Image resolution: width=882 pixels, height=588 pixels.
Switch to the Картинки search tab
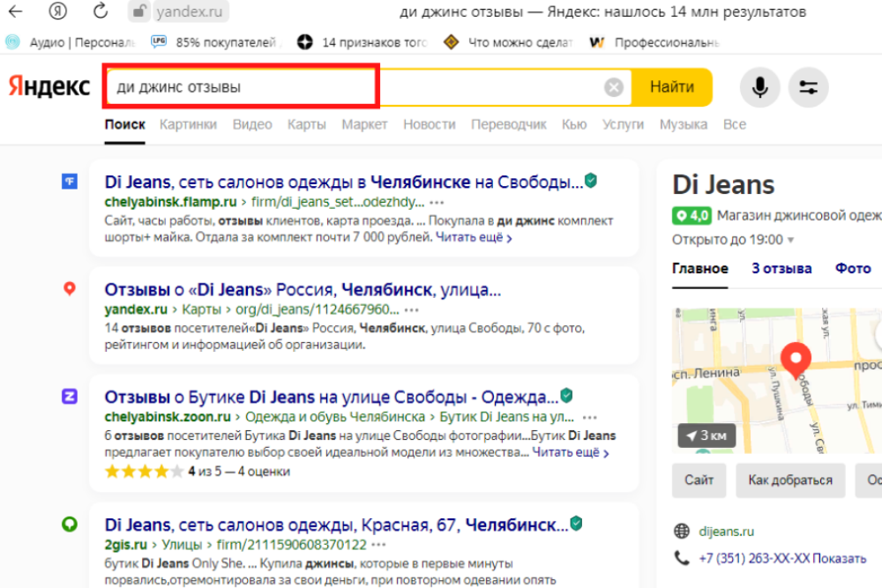[x=188, y=124]
